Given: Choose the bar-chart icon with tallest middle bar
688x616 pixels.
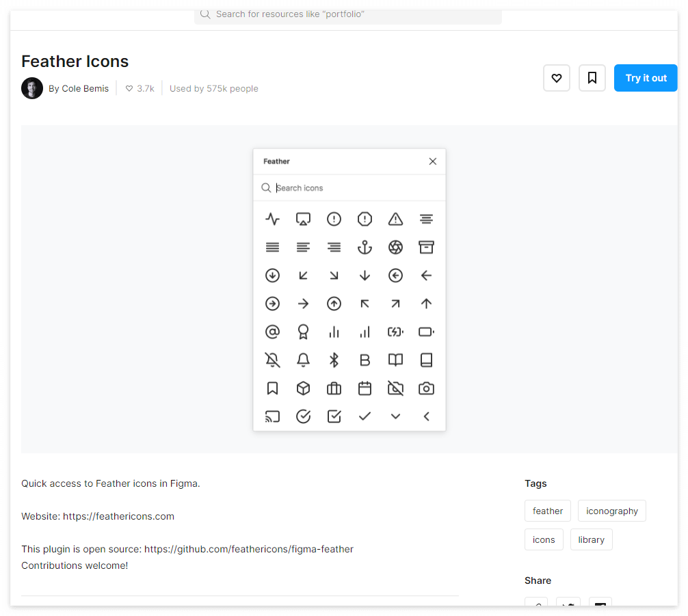Looking at the screenshot, I should 334,332.
